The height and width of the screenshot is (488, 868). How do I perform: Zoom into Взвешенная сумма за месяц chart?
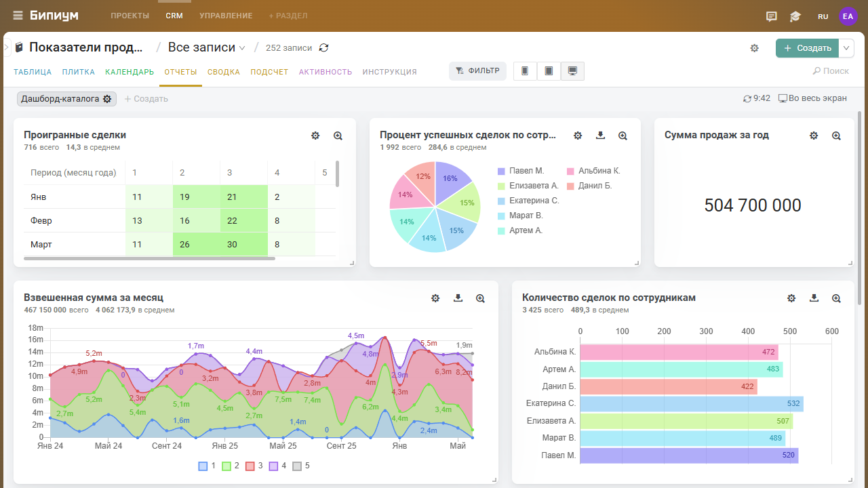480,298
